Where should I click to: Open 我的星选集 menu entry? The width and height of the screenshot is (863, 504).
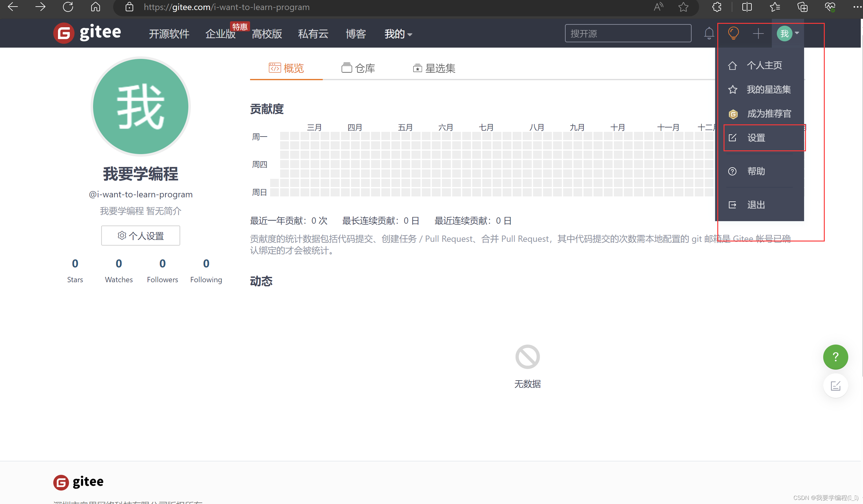tap(768, 89)
